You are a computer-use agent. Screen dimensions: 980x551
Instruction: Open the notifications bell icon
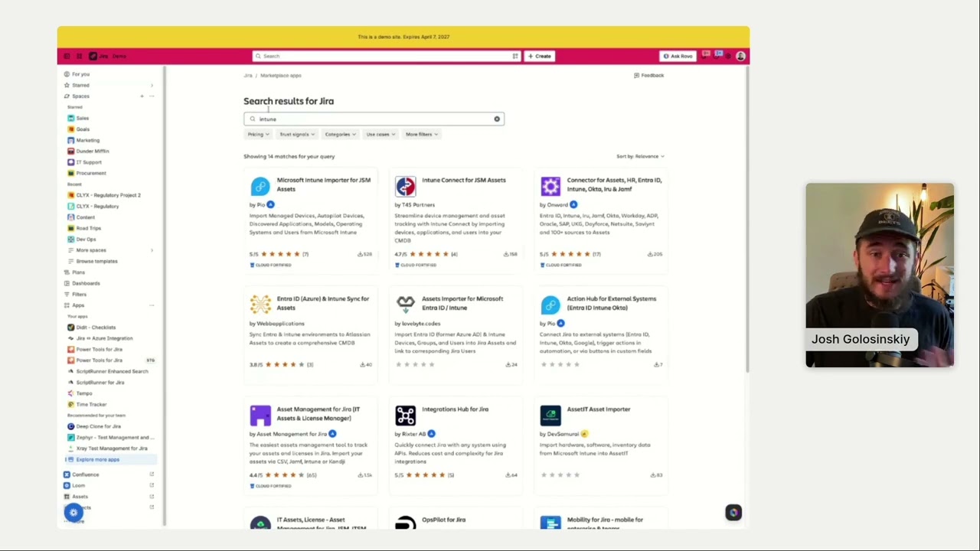(707, 54)
